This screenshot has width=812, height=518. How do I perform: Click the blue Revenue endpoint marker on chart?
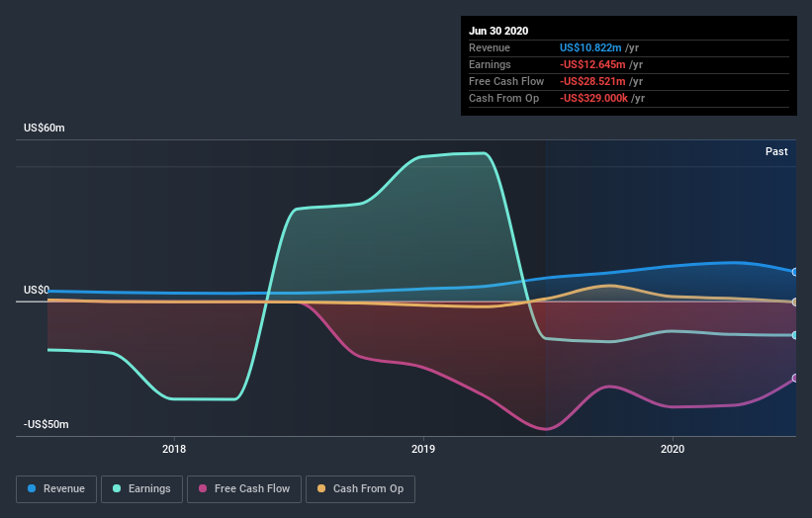point(795,272)
